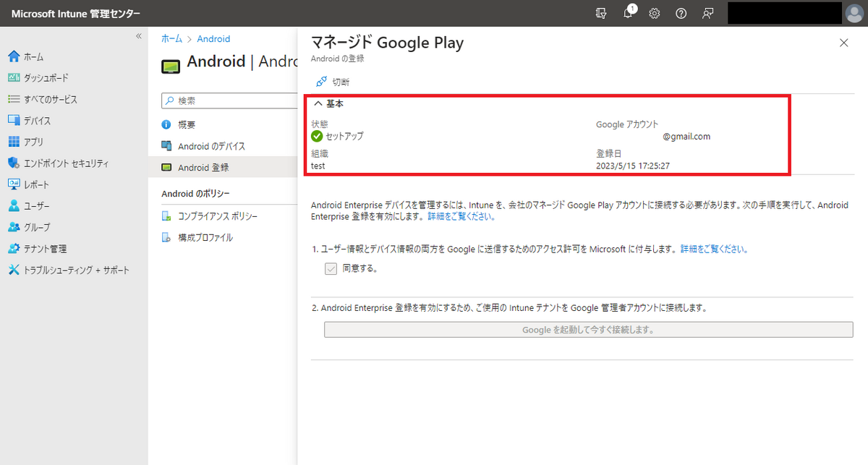
Task: Open feedback icon in top bar
Action: pos(707,13)
